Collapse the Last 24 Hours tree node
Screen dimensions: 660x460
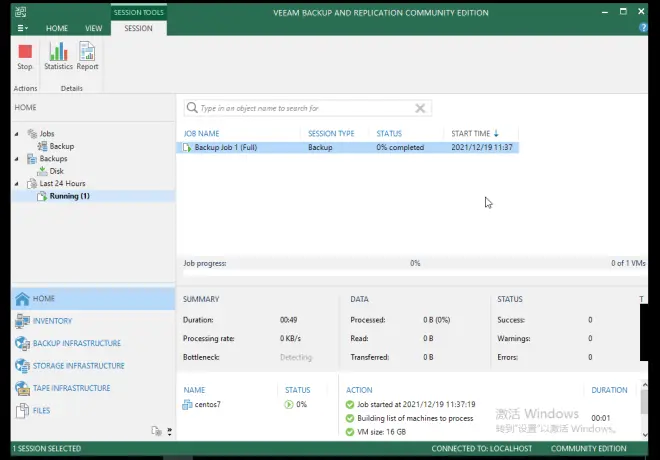click(x=16, y=183)
